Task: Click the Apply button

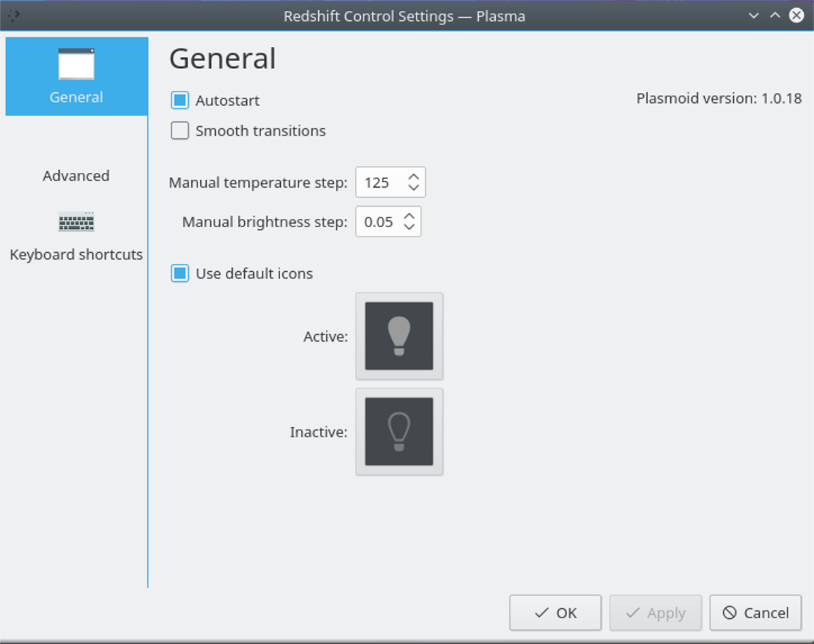Action: click(656, 613)
